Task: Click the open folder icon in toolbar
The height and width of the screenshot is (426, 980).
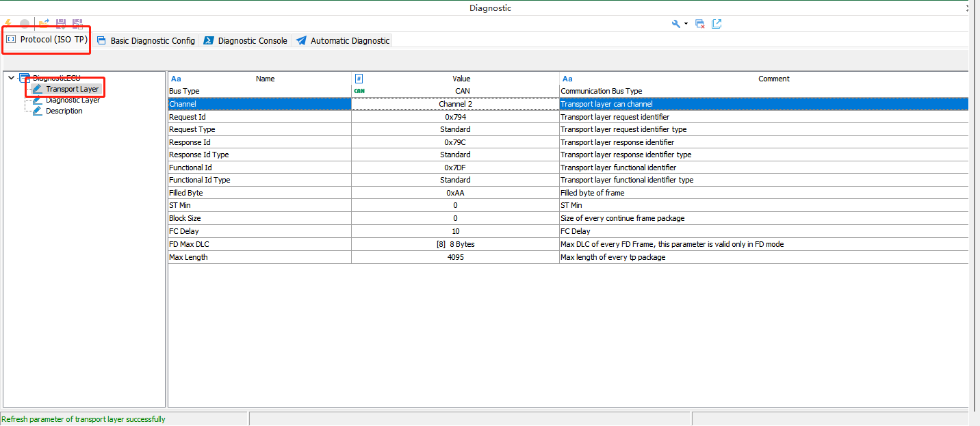Action: point(44,24)
